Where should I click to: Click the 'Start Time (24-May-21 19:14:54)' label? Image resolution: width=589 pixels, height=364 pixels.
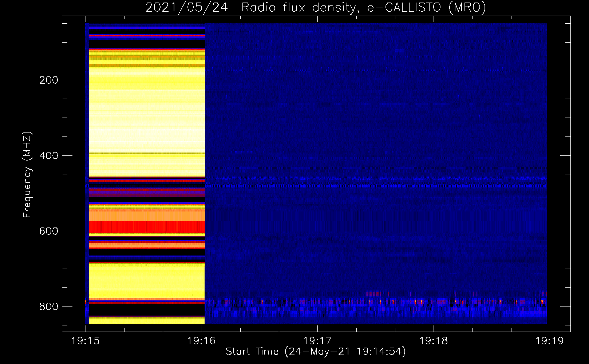[x=315, y=352]
